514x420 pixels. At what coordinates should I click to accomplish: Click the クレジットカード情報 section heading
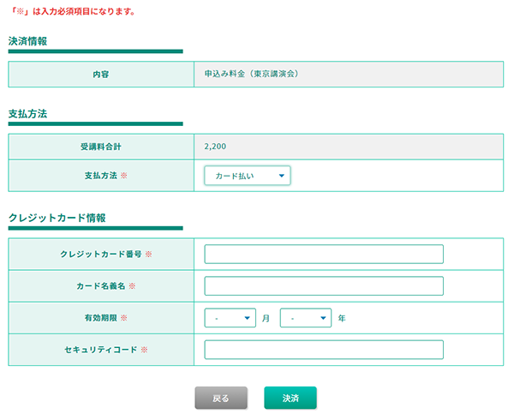coord(57,218)
